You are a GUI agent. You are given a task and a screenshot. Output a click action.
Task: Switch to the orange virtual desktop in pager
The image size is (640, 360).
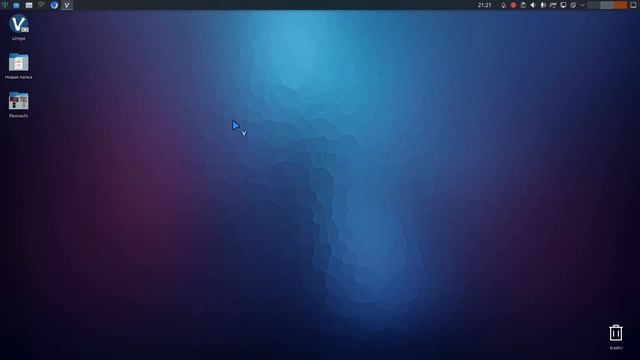pyautogui.click(x=620, y=5)
